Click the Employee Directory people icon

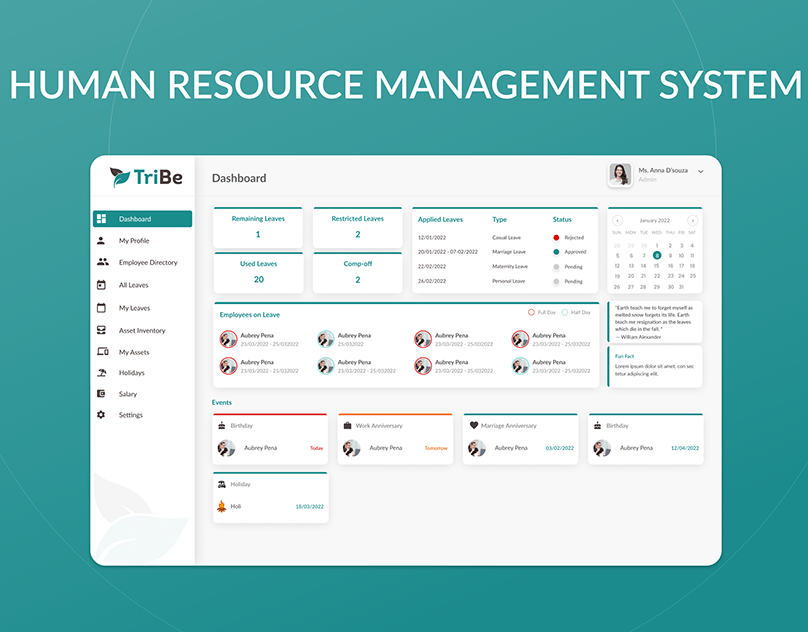pos(101,261)
